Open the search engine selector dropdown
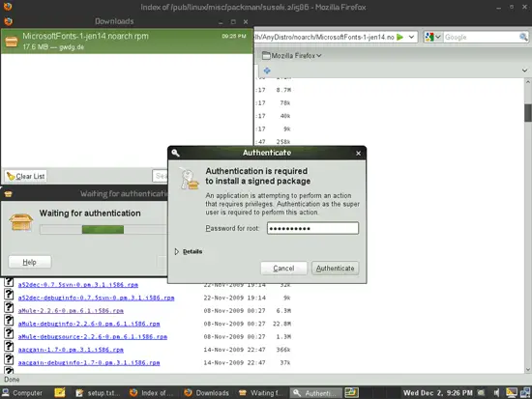Viewport: 532px width, 399px height. pyautogui.click(x=433, y=37)
